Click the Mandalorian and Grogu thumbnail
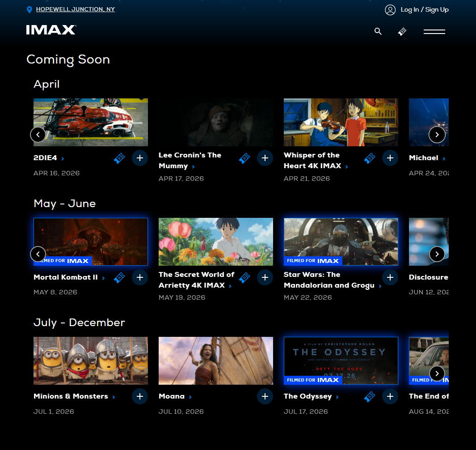The width and height of the screenshot is (476, 450). point(341,242)
